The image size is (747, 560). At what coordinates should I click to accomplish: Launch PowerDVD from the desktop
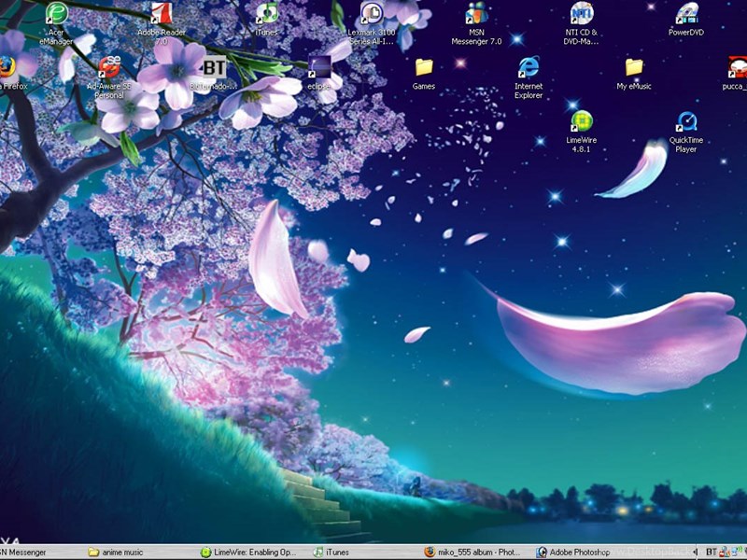point(686,15)
